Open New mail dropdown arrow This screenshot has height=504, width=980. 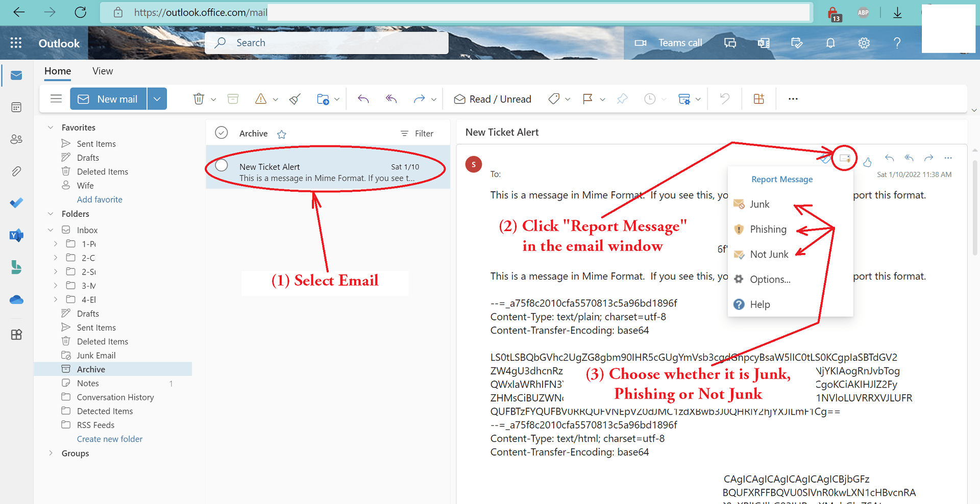[157, 99]
